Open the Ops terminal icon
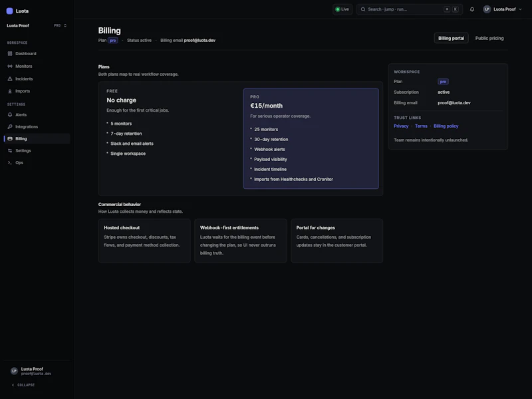Image resolution: width=532 pixels, height=399 pixels. 10,162
